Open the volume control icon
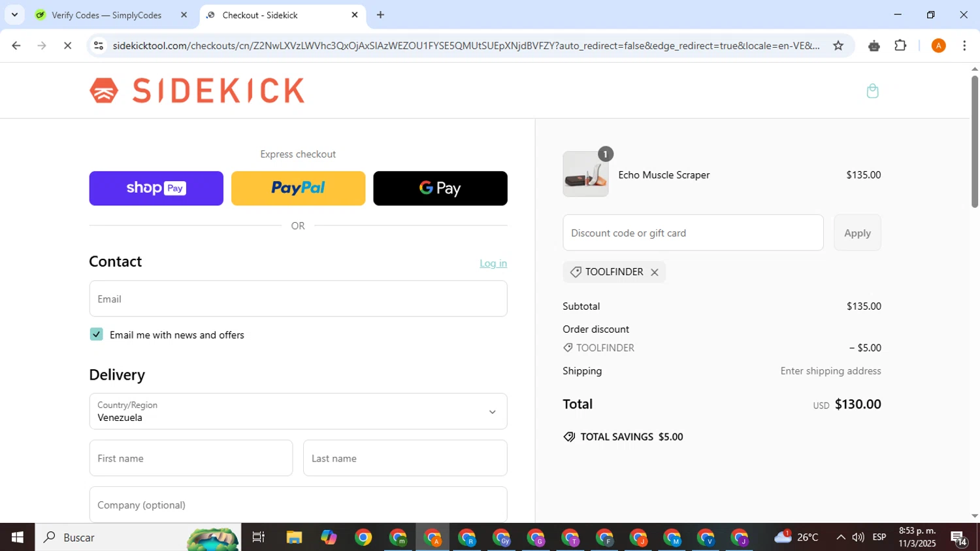The height and width of the screenshot is (551, 980). coord(858,537)
